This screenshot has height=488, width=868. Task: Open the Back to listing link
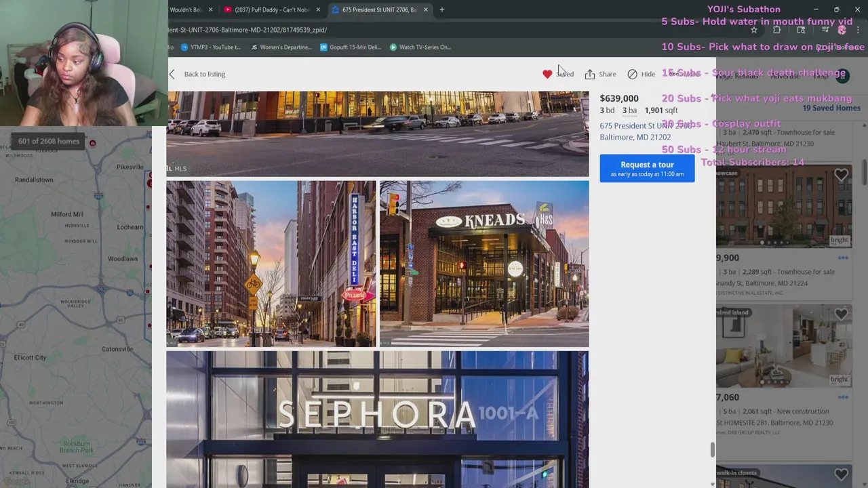pos(204,74)
